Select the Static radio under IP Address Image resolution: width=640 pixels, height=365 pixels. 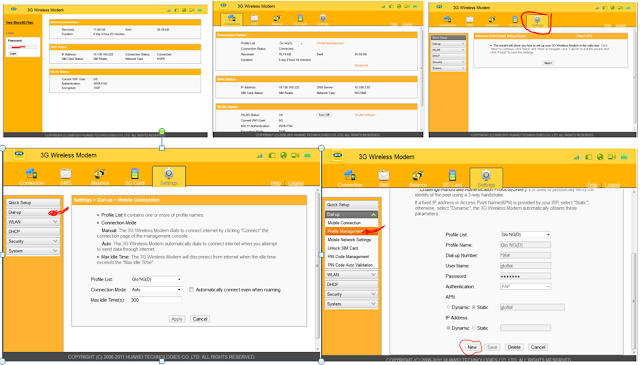[474, 328]
